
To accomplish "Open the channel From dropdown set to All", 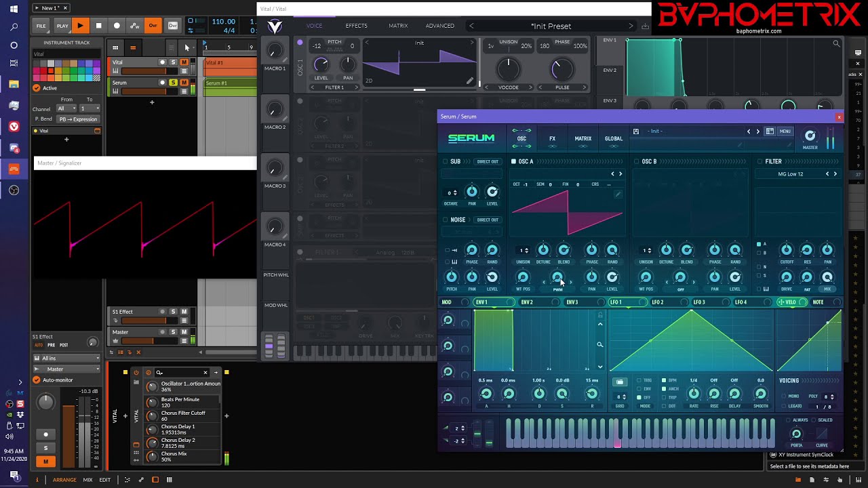I will [65, 108].
